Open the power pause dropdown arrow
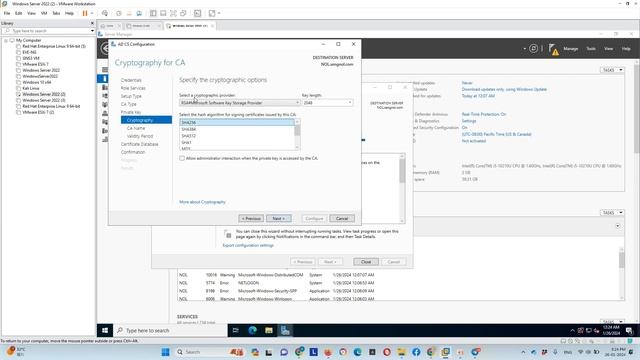640x360 pixels. point(92,13)
